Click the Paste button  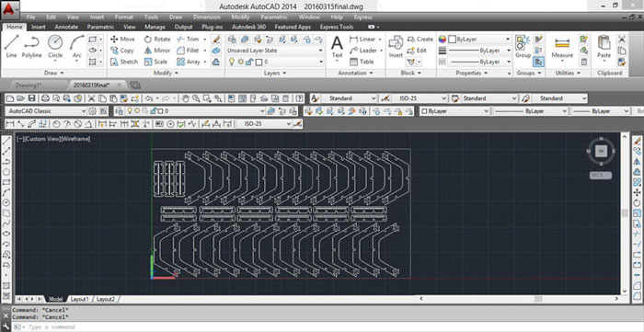click(x=604, y=47)
